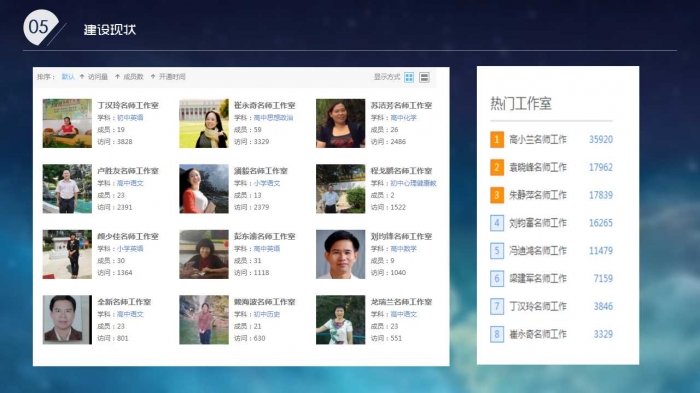
Task: Open the 崔永奇名师工作室 title link
Action: click(x=264, y=105)
